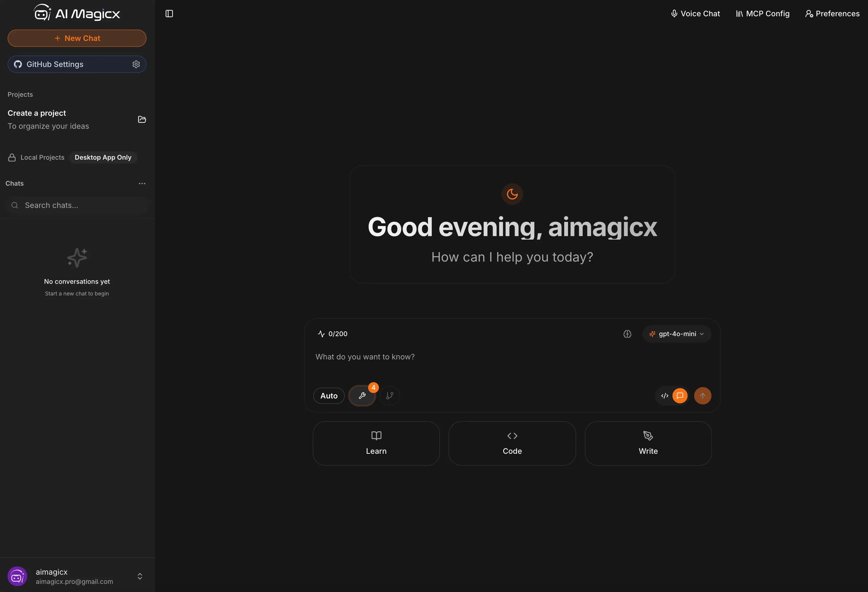
Task: Expand the account switcher chevrons
Action: point(140,576)
